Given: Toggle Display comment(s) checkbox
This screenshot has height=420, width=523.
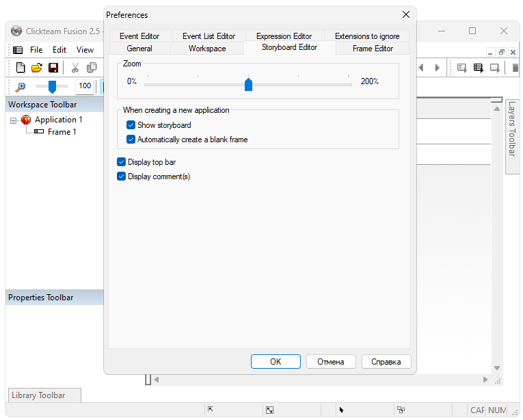Looking at the screenshot, I should 122,176.
